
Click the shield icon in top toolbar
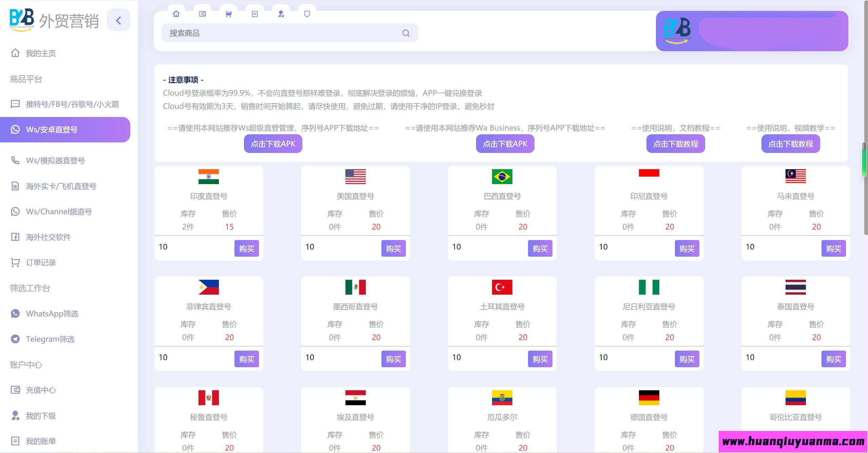(307, 14)
